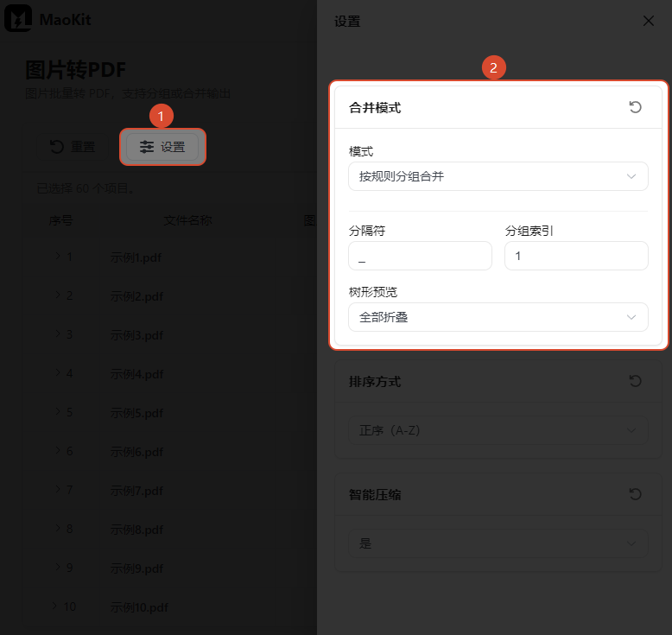The image size is (672, 635).
Task: Click the file name 示例7.pdf
Action: pyautogui.click(x=136, y=491)
